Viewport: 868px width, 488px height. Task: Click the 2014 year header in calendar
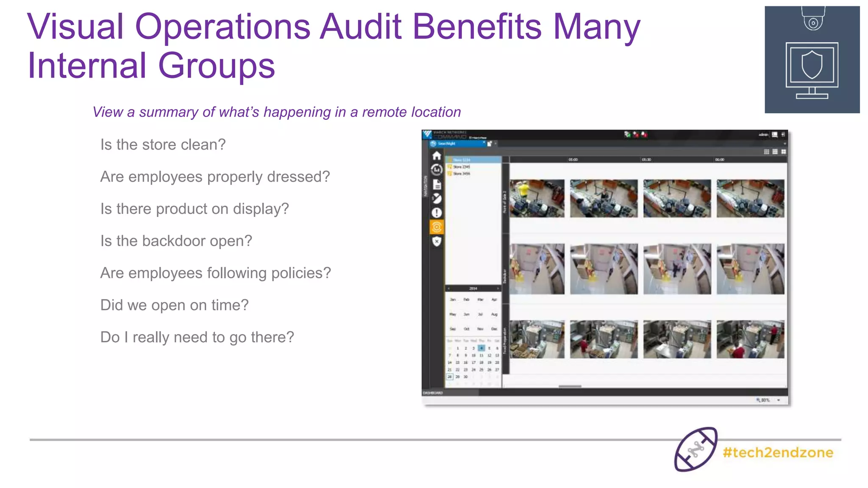(473, 288)
